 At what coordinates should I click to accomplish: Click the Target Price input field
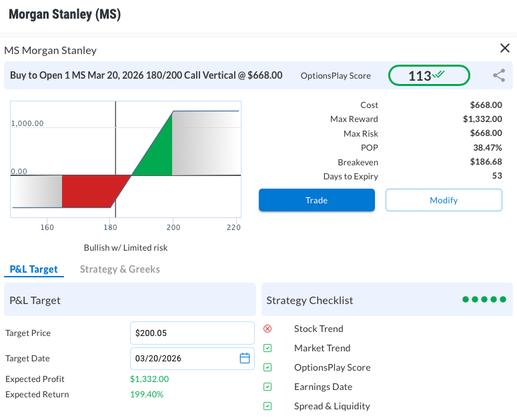coord(192,333)
